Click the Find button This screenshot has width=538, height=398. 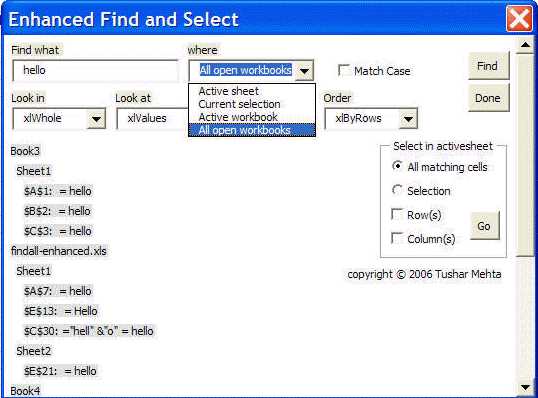[488, 66]
